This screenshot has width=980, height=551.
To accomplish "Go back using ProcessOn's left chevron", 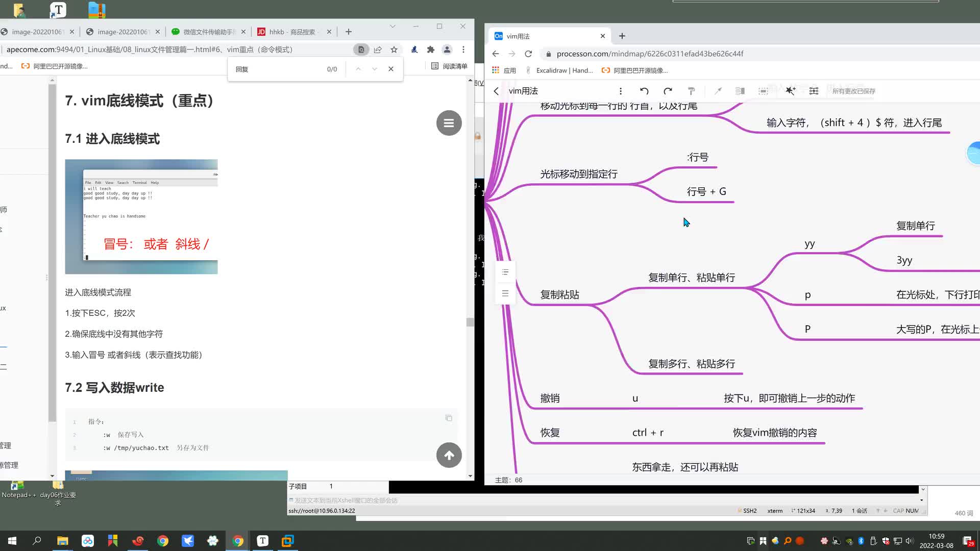I will pyautogui.click(x=496, y=91).
